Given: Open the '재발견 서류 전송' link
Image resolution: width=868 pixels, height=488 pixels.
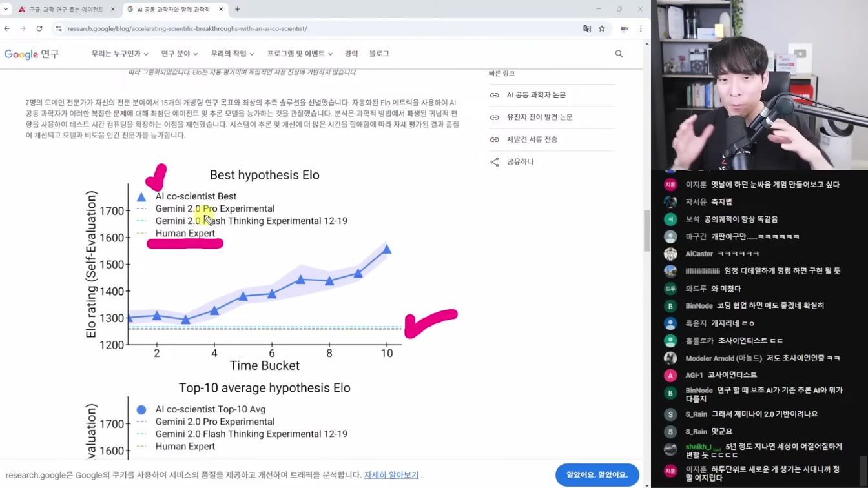Looking at the screenshot, I should [532, 139].
